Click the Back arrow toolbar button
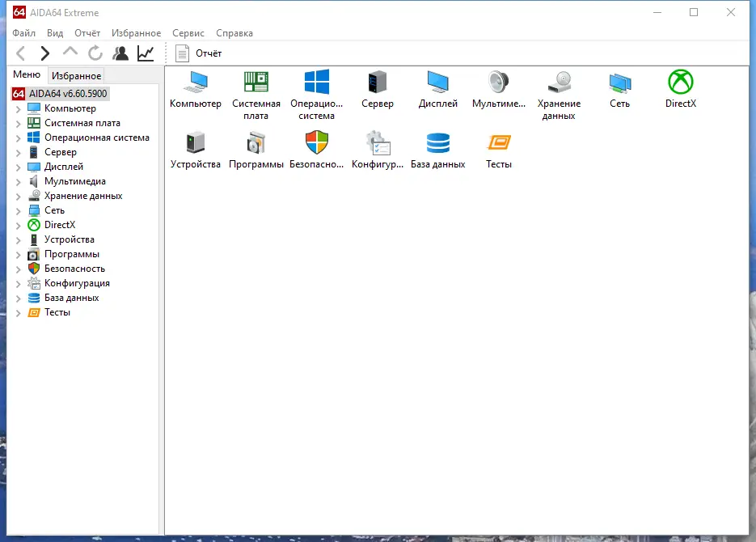Screen dimensions: 756x542 pyautogui.click(x=21, y=53)
